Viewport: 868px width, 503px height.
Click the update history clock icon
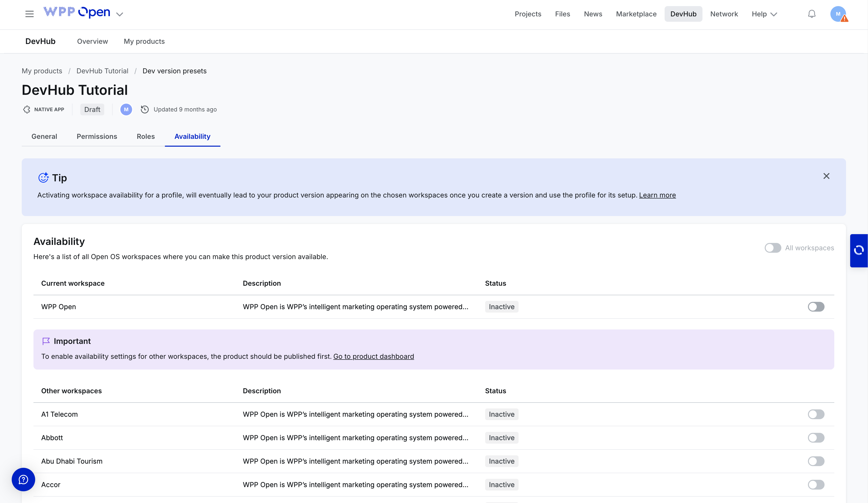[x=145, y=110]
